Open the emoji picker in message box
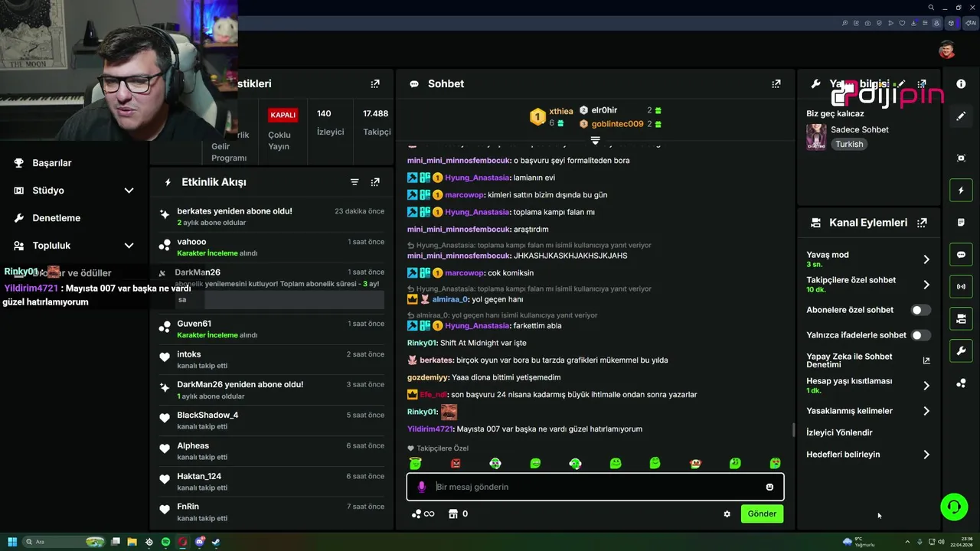Image resolution: width=980 pixels, height=551 pixels. click(769, 487)
